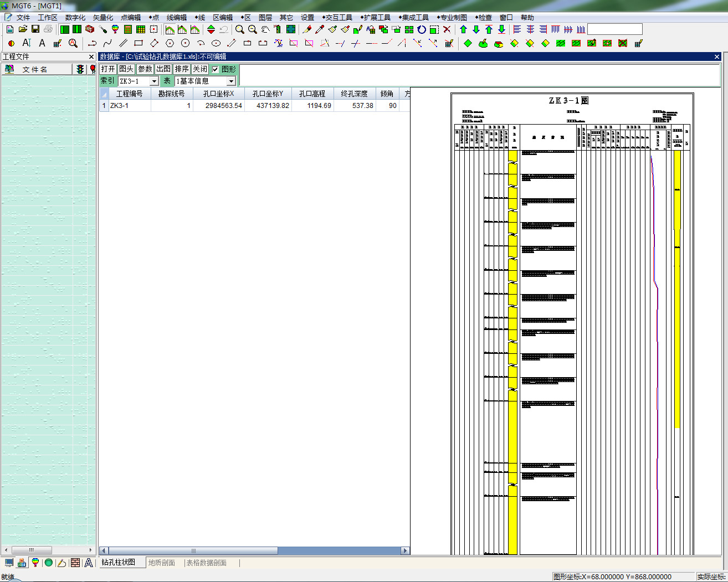The width and height of the screenshot is (728, 582).
Task: Click the plain green diamond icon
Action: click(468, 43)
